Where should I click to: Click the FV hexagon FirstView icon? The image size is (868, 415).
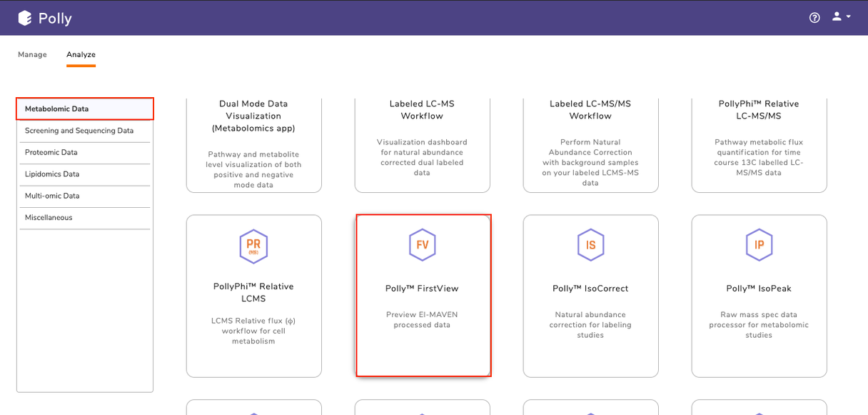(x=422, y=245)
